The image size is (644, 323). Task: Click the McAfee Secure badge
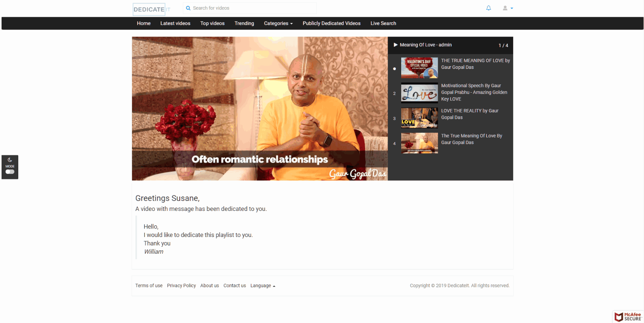(628, 317)
